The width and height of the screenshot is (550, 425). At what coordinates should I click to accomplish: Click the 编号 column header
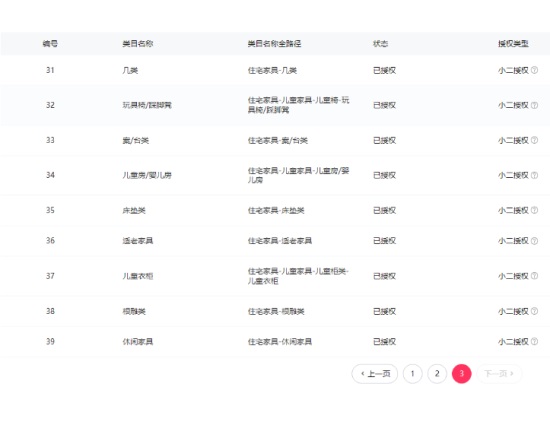click(x=50, y=43)
